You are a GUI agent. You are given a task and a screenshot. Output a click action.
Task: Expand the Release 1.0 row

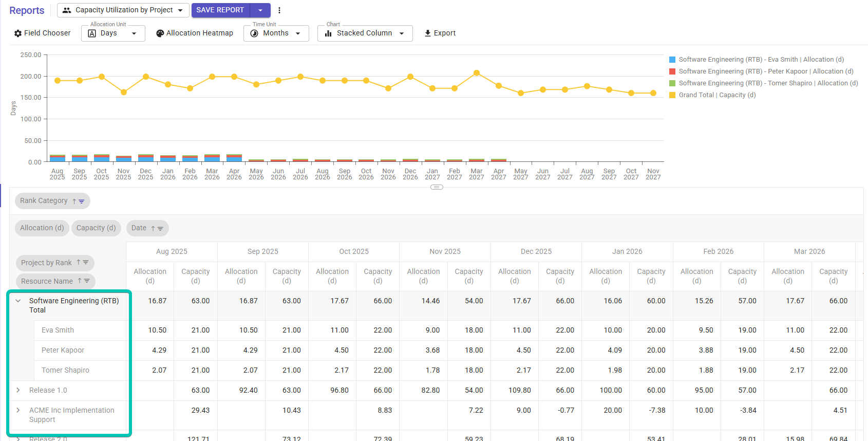(x=18, y=390)
